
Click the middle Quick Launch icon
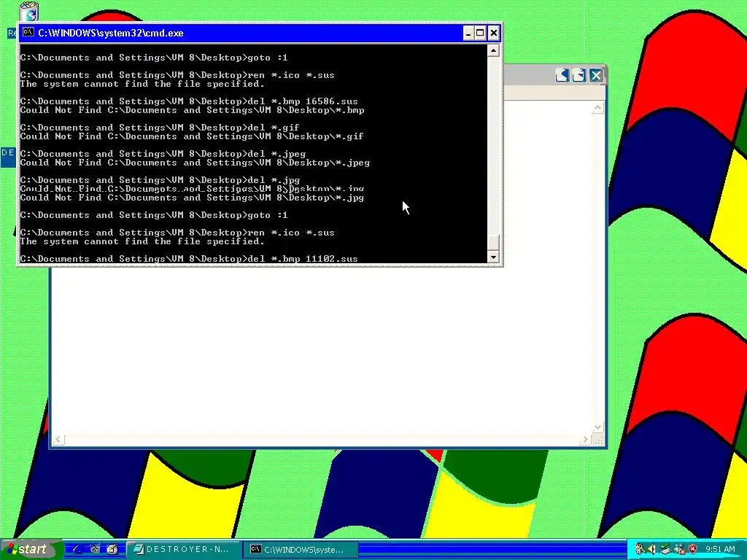[x=96, y=549]
